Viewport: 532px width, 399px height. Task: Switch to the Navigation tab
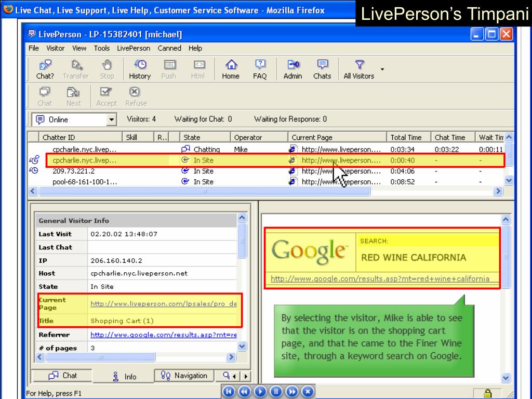click(x=184, y=376)
